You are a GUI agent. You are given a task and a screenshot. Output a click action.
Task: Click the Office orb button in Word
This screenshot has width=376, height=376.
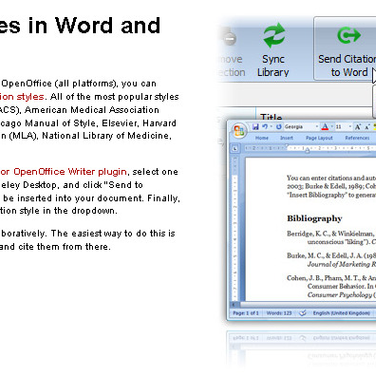239,131
